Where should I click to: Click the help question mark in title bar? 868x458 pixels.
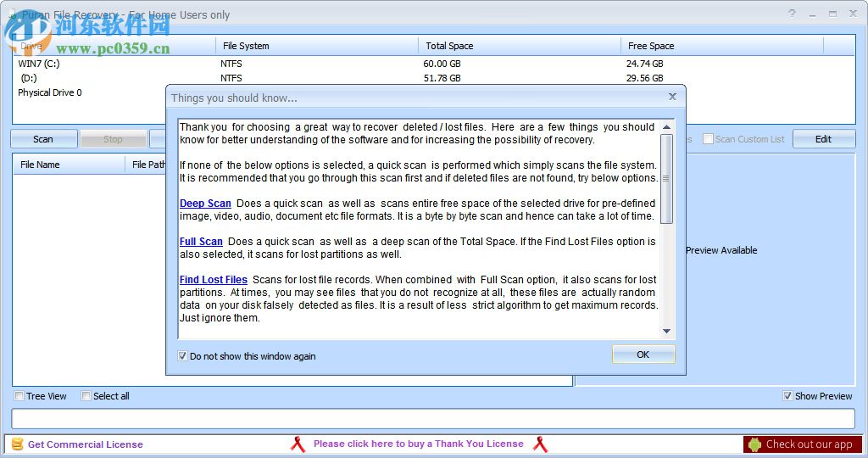click(793, 14)
